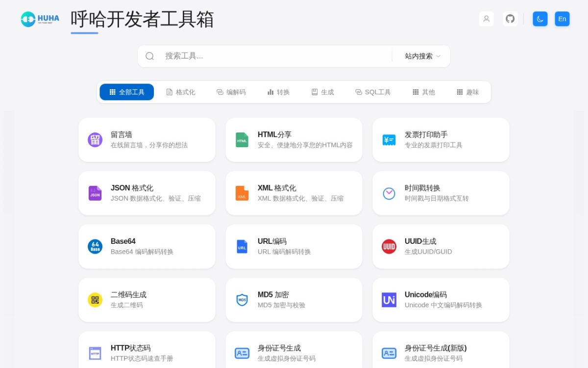Select the 全部工具 tab
588x368 pixels.
coord(127,92)
